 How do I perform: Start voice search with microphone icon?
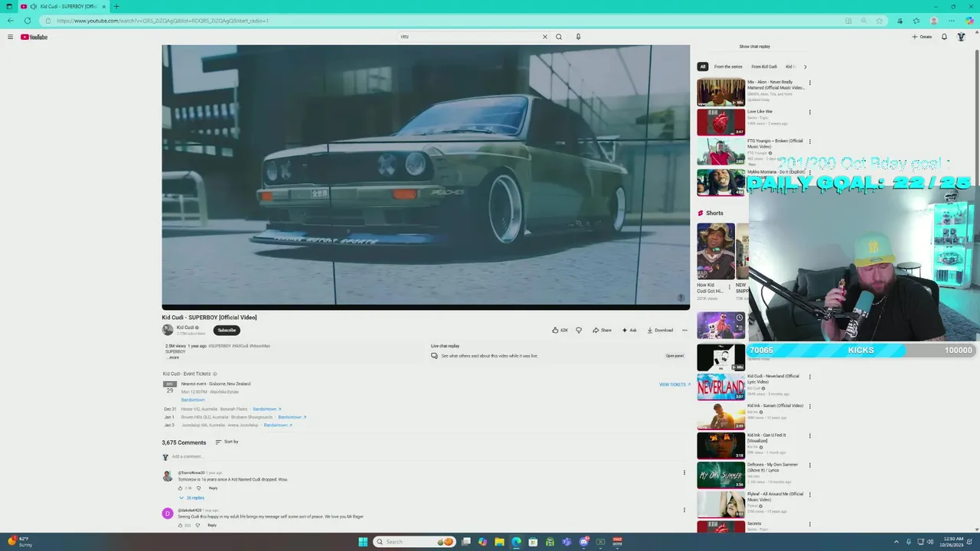578,37
